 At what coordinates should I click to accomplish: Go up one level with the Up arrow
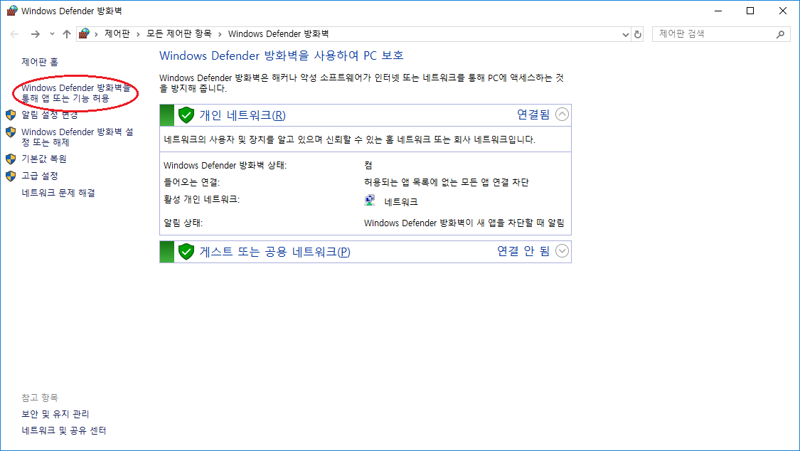[67, 34]
